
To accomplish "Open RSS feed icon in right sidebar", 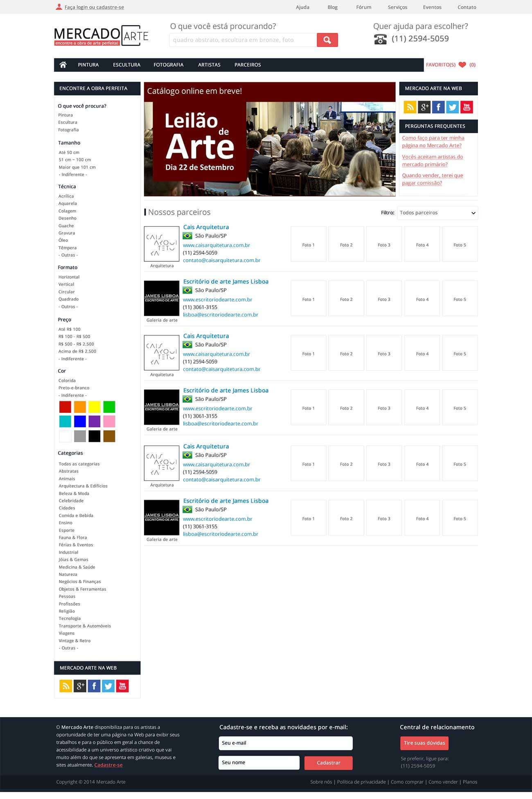I will 410,107.
